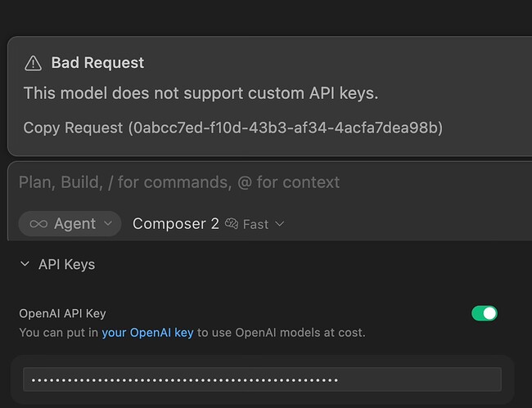Click the Agent label in the mode pill
Screen dimensions: 532x408
[x=75, y=224]
